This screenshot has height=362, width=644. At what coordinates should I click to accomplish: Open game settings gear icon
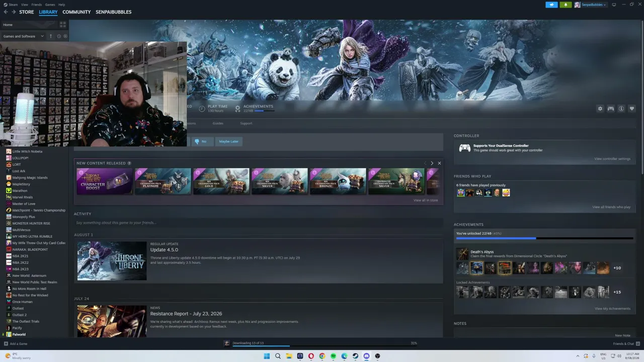tap(600, 109)
